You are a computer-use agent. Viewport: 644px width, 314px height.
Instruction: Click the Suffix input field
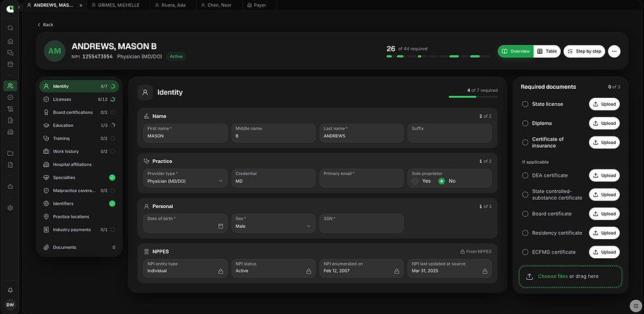tap(449, 133)
